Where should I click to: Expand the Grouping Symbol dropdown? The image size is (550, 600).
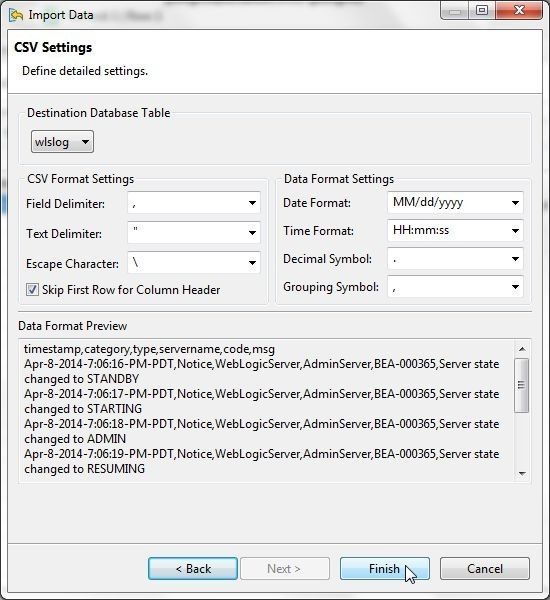515,287
